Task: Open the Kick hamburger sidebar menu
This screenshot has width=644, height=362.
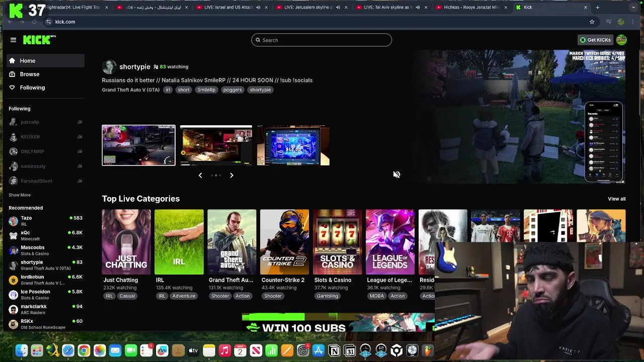Action: click(13, 40)
